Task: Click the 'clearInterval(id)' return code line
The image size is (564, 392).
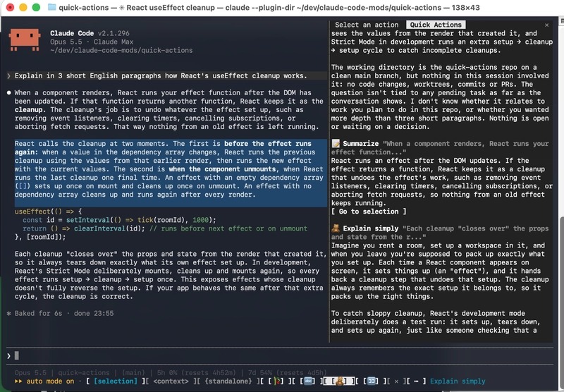Action: click(x=165, y=228)
